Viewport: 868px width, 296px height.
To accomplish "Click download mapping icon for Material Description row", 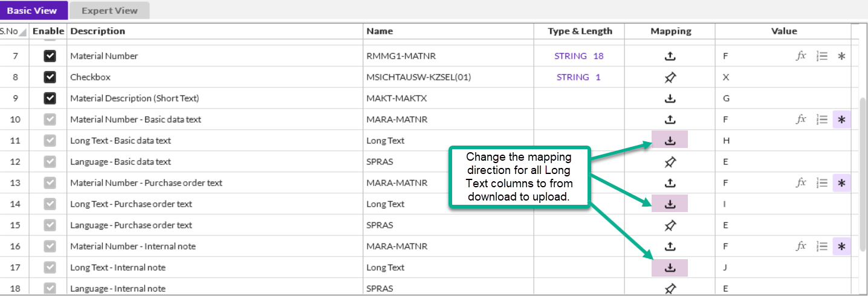I will tap(670, 98).
